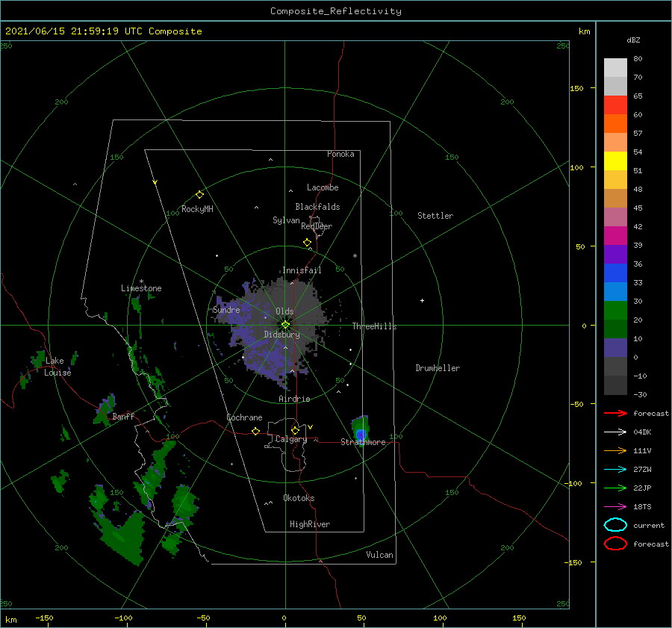Click the storm cell near Strathmore

click(361, 429)
